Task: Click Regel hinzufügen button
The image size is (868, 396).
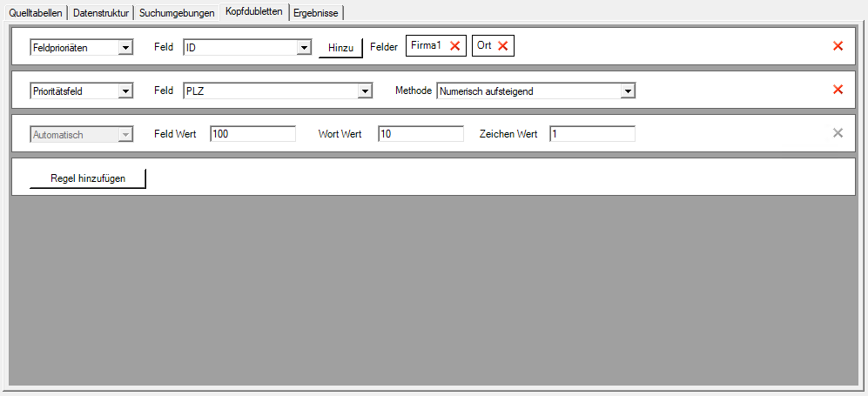Action: coord(87,178)
